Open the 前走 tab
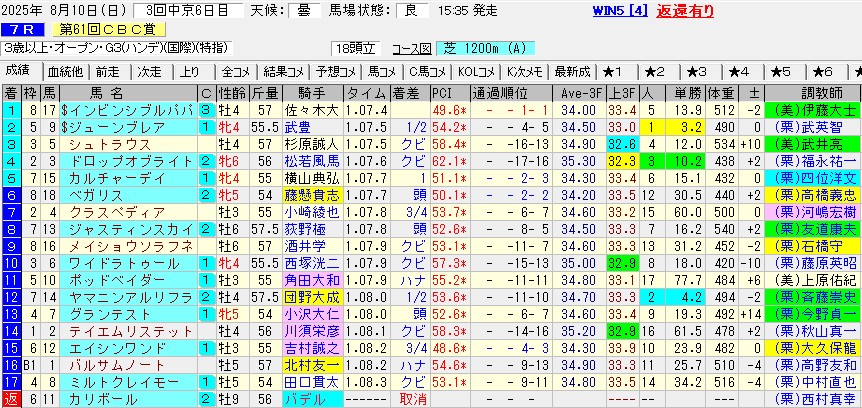The image size is (862, 408). click(107, 72)
